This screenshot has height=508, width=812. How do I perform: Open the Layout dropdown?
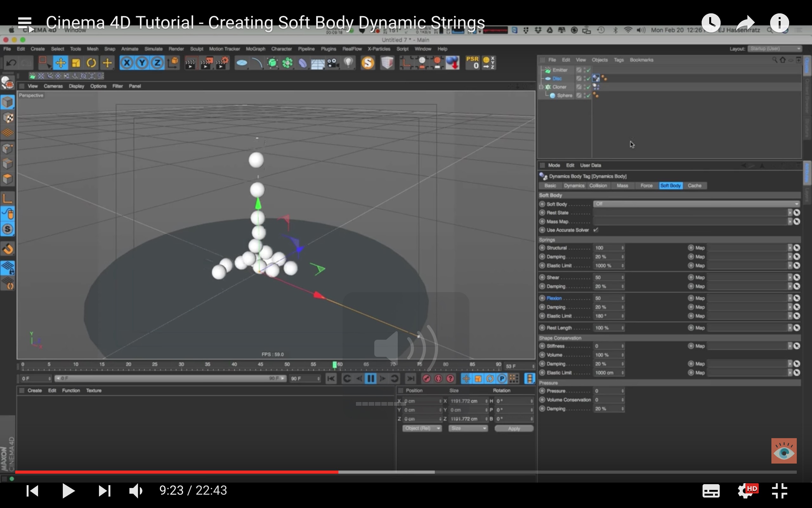click(x=775, y=49)
